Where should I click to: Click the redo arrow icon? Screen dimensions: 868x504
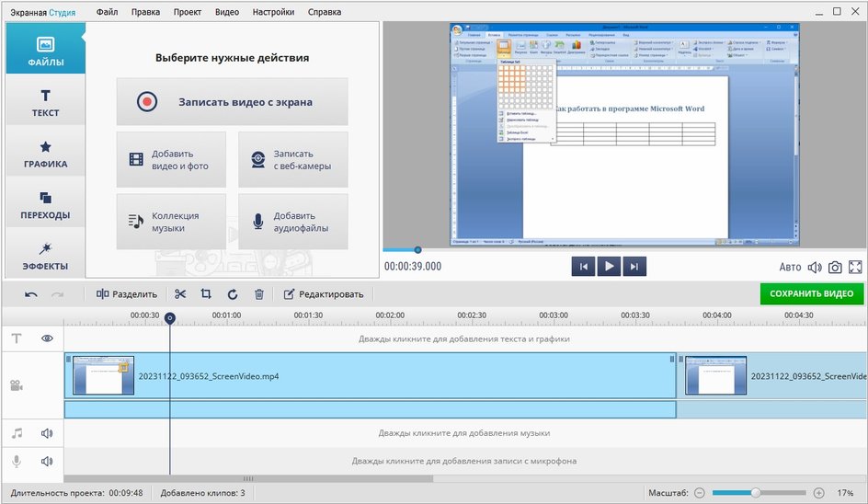tap(58, 294)
